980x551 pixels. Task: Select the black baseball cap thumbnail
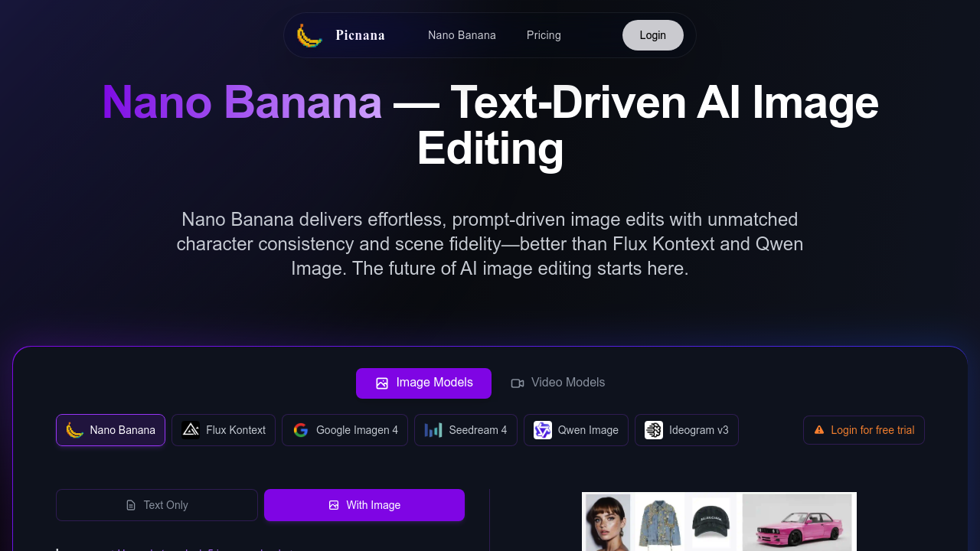point(710,522)
